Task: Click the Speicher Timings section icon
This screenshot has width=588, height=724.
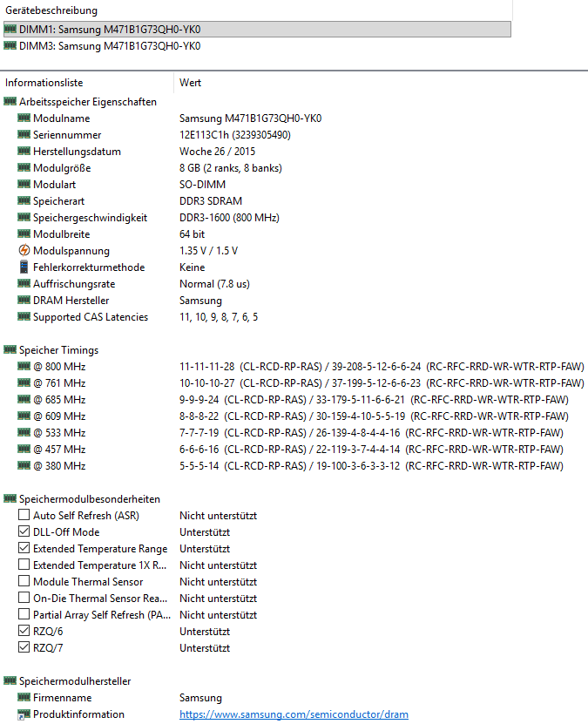Action: (10, 350)
